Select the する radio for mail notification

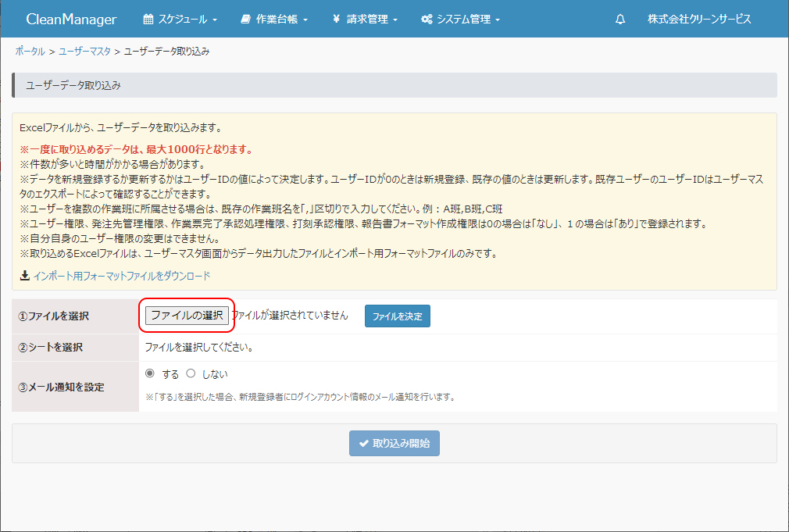click(150, 373)
